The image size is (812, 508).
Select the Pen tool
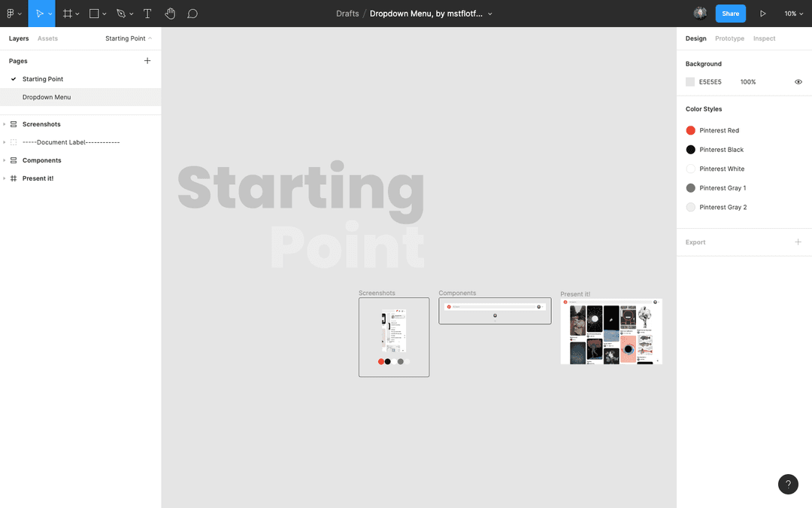(120, 13)
